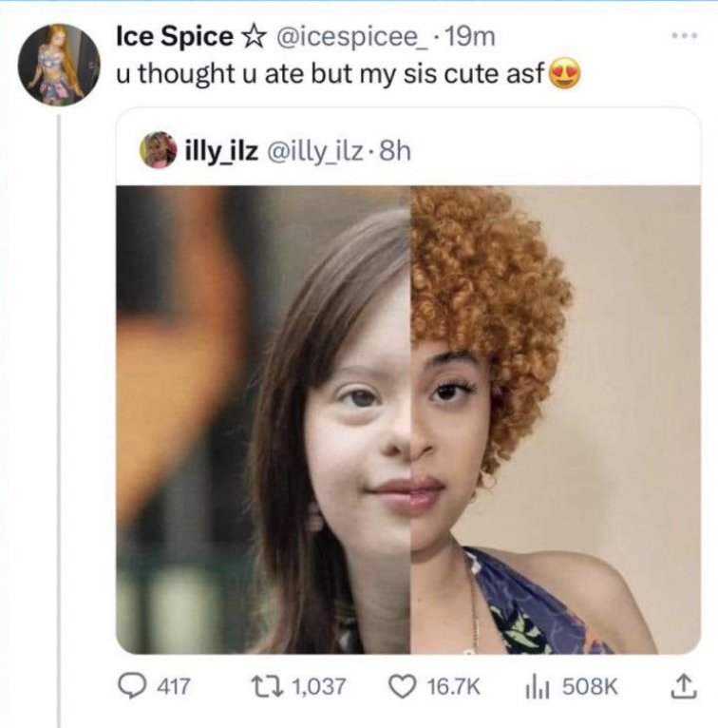Open the quoted tweet's split-face image
This screenshot has width=718, height=728.
click(x=408, y=419)
